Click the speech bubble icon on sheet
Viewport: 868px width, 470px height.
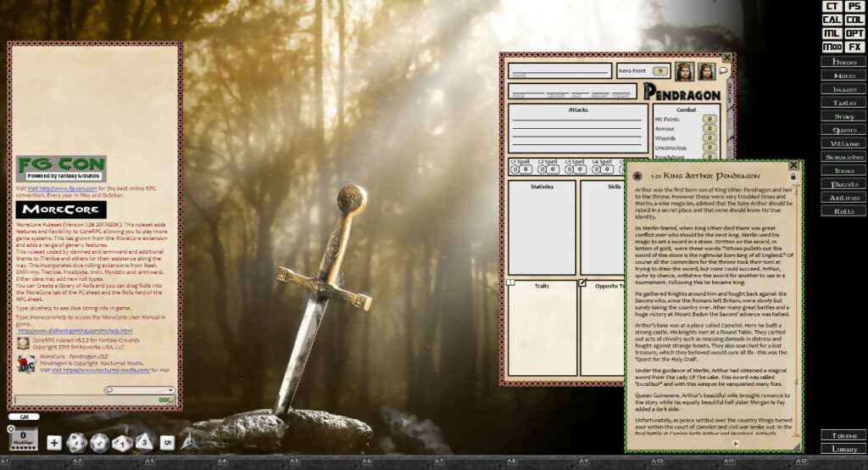[723, 71]
